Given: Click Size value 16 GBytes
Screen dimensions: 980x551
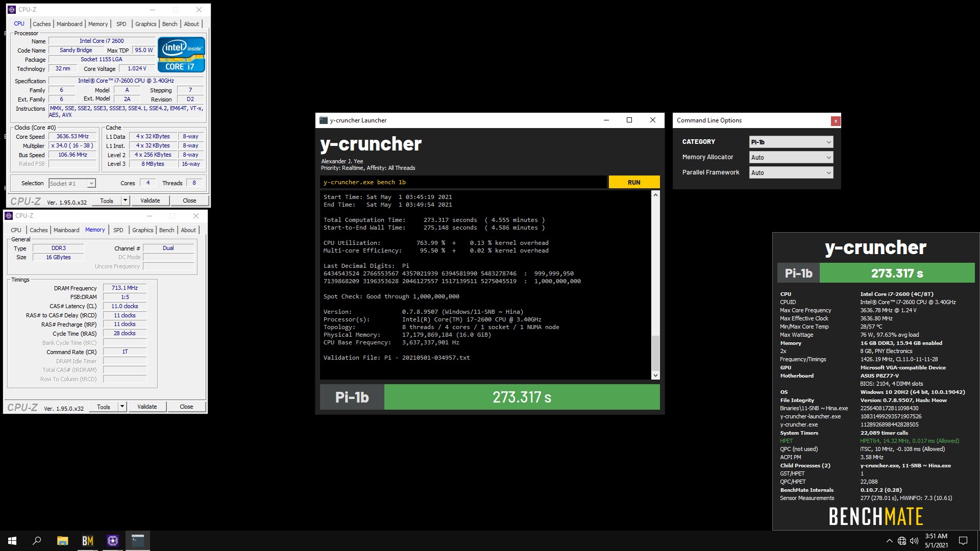Looking at the screenshot, I should coord(58,258).
